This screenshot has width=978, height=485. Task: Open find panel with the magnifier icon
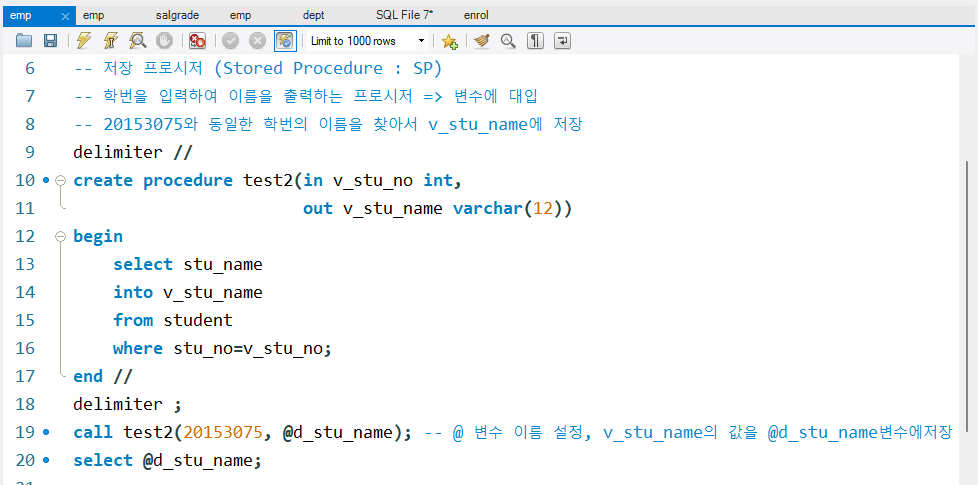pos(508,41)
